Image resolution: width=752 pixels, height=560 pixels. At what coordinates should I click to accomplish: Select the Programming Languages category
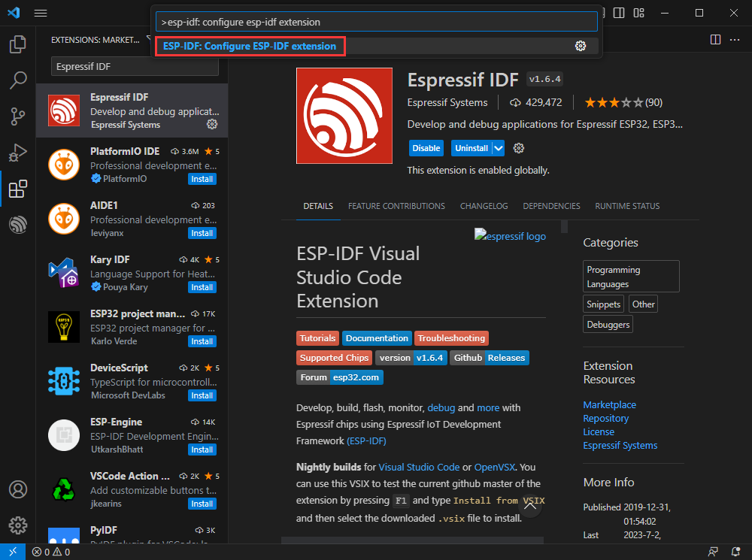point(631,276)
